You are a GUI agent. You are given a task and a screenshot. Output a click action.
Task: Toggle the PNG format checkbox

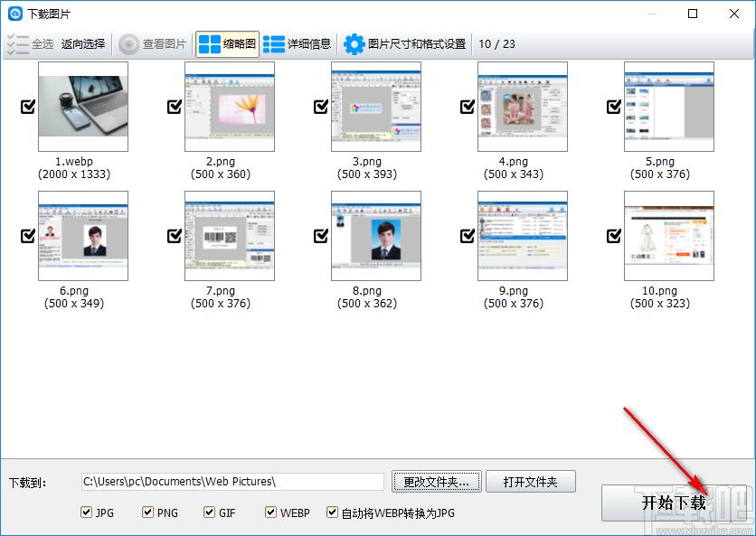(148, 512)
